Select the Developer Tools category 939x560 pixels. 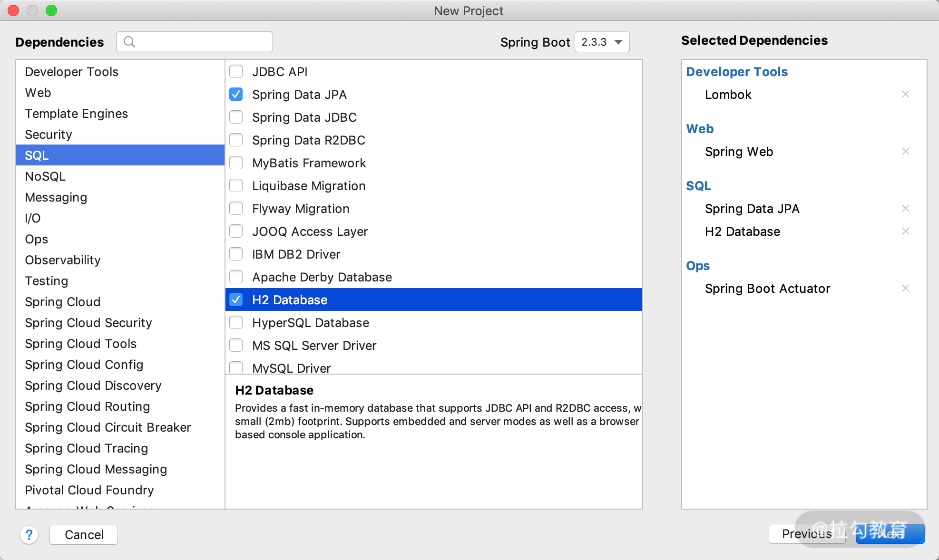pos(120,72)
